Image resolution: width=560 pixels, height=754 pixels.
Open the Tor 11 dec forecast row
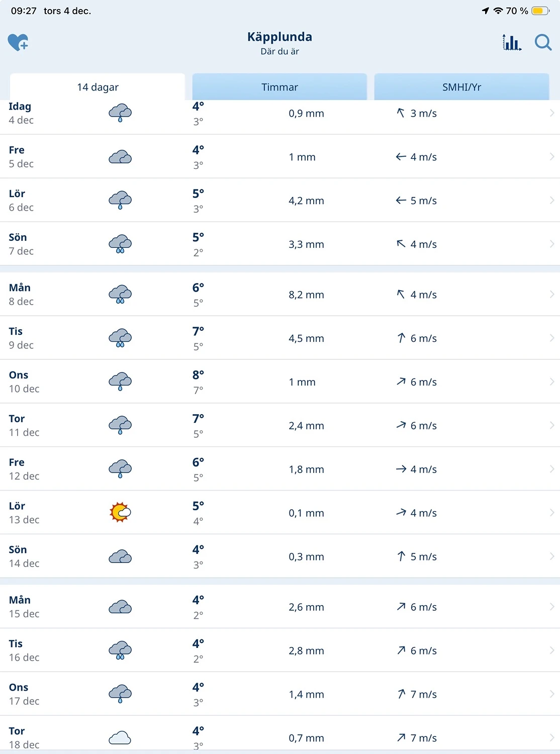click(279, 426)
